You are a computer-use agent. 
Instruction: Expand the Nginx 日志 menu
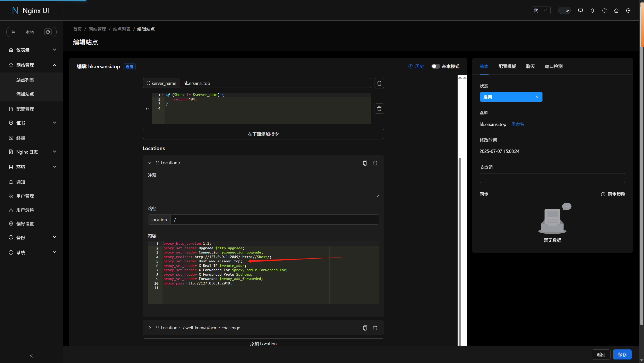(x=31, y=152)
